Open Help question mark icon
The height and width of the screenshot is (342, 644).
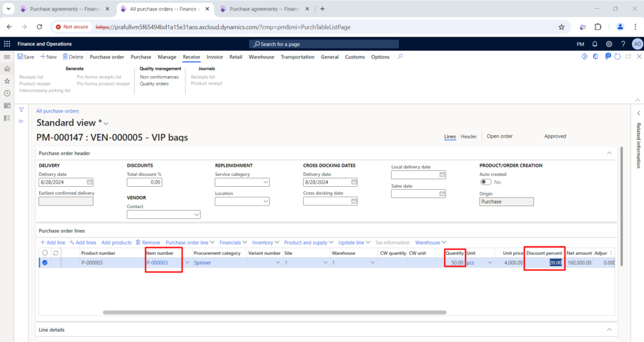(x=623, y=44)
